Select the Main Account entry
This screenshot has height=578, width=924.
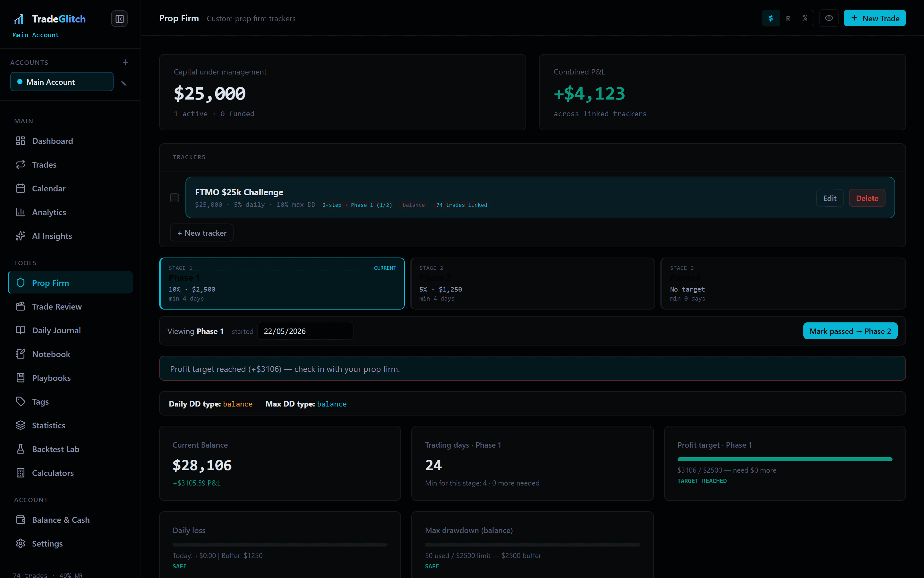tap(62, 82)
